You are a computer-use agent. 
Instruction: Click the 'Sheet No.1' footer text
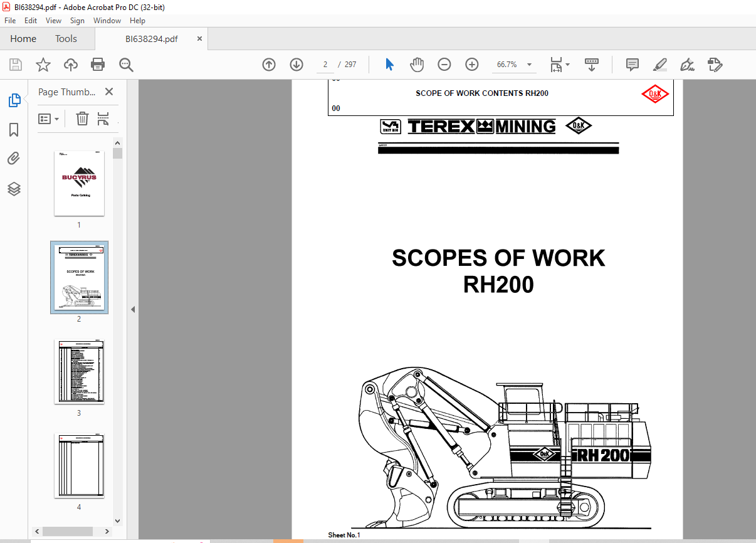pyautogui.click(x=344, y=535)
